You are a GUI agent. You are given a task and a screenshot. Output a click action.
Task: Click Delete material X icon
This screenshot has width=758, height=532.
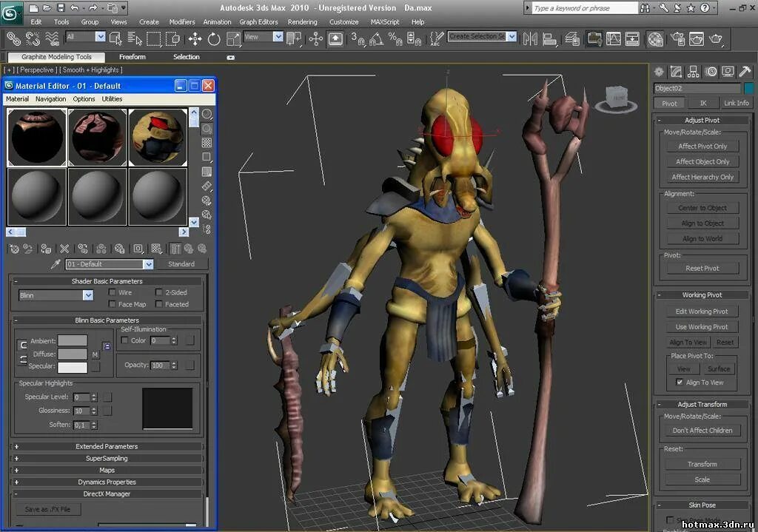[x=64, y=249]
